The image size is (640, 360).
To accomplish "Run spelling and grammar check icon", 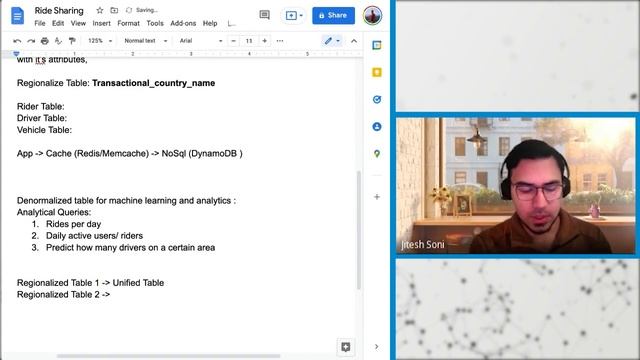I will (58, 41).
